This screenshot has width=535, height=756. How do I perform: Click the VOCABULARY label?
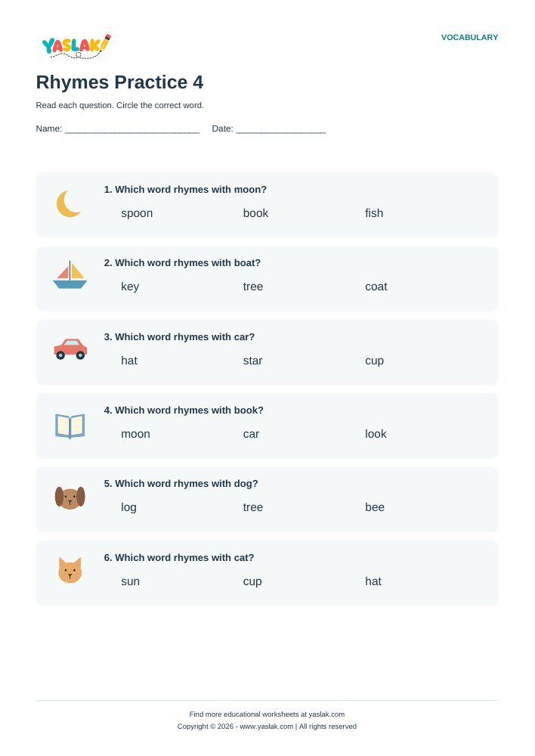click(x=469, y=38)
